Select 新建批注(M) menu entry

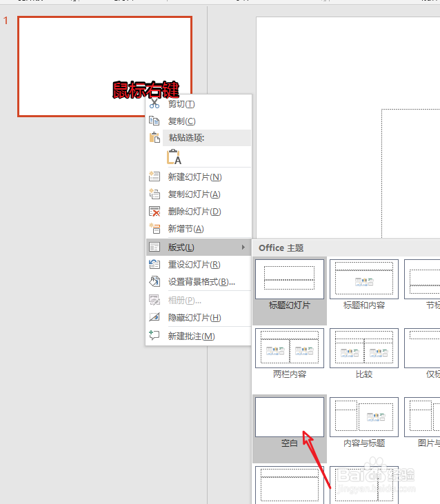click(x=199, y=336)
